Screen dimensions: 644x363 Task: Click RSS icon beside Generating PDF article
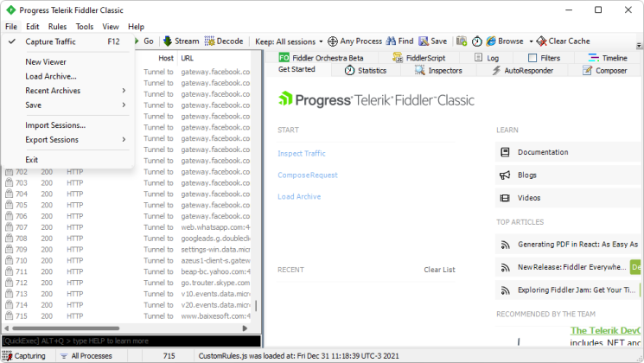pos(505,245)
